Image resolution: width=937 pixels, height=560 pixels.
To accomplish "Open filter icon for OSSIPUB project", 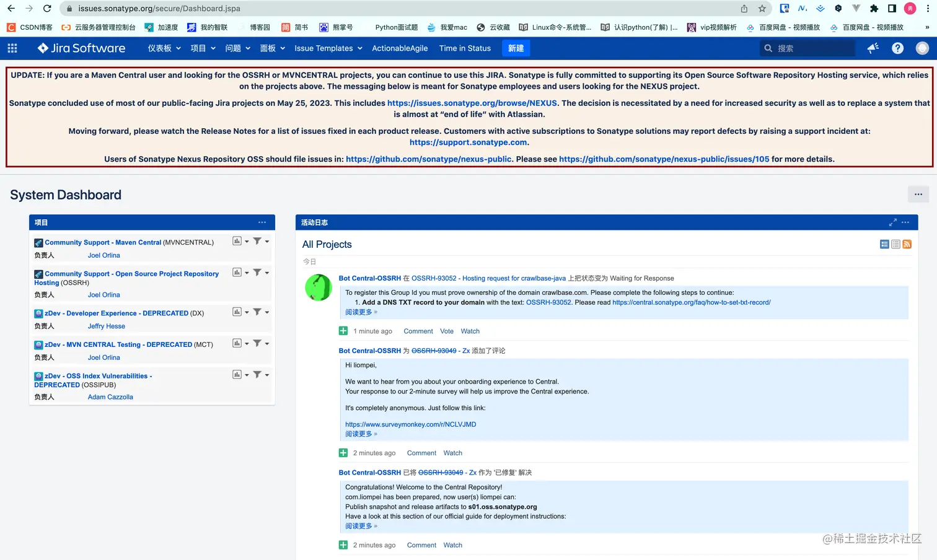I will pyautogui.click(x=257, y=375).
